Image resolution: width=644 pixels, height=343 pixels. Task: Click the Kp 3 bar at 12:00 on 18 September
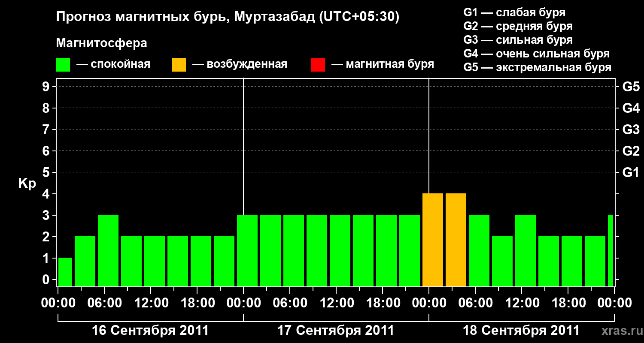point(526,250)
